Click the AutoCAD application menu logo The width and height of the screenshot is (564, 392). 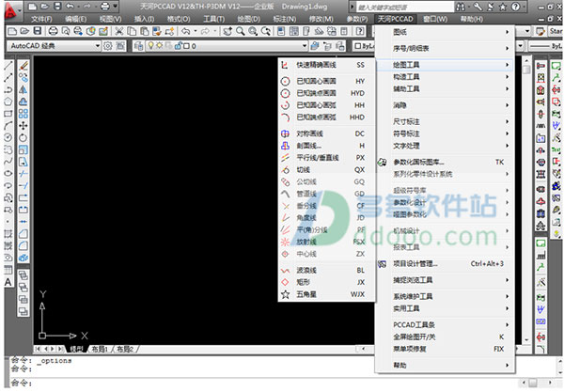point(10,9)
